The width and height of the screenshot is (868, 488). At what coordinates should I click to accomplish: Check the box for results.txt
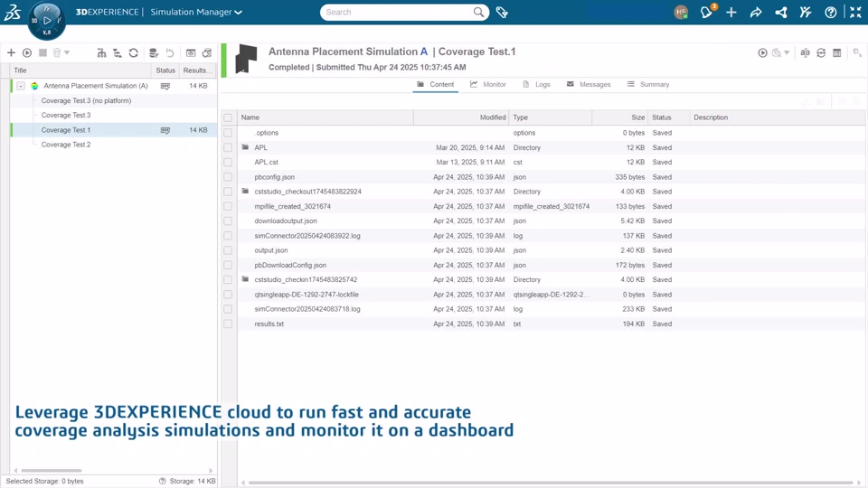228,324
